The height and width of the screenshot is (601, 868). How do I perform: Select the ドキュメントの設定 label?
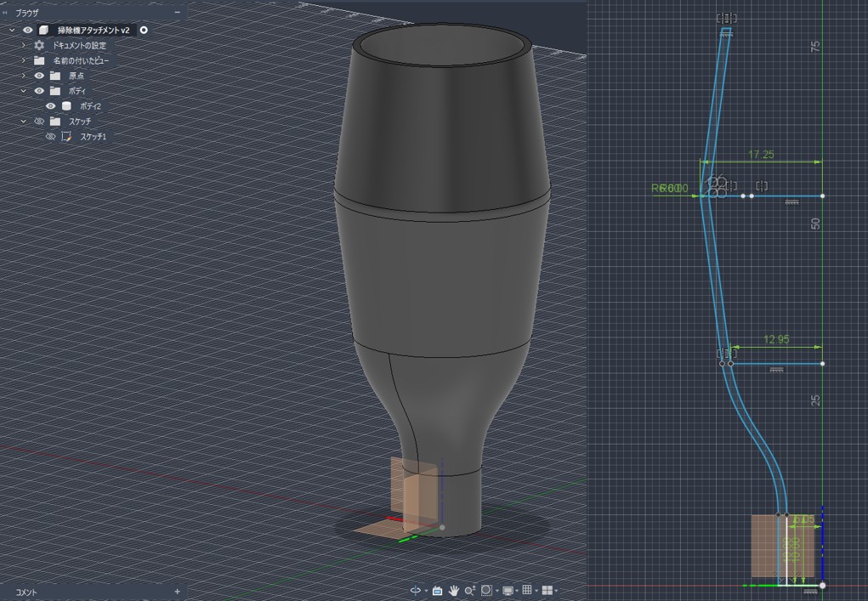tap(79, 45)
